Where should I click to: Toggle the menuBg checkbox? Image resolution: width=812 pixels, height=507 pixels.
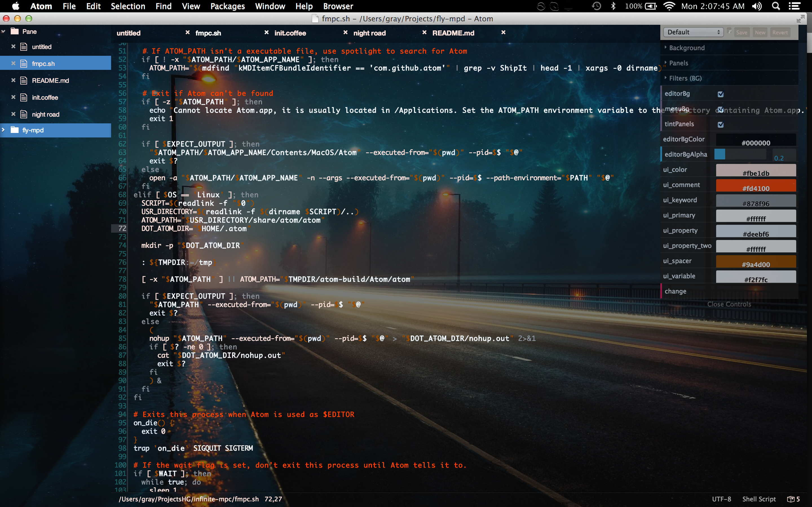720,110
